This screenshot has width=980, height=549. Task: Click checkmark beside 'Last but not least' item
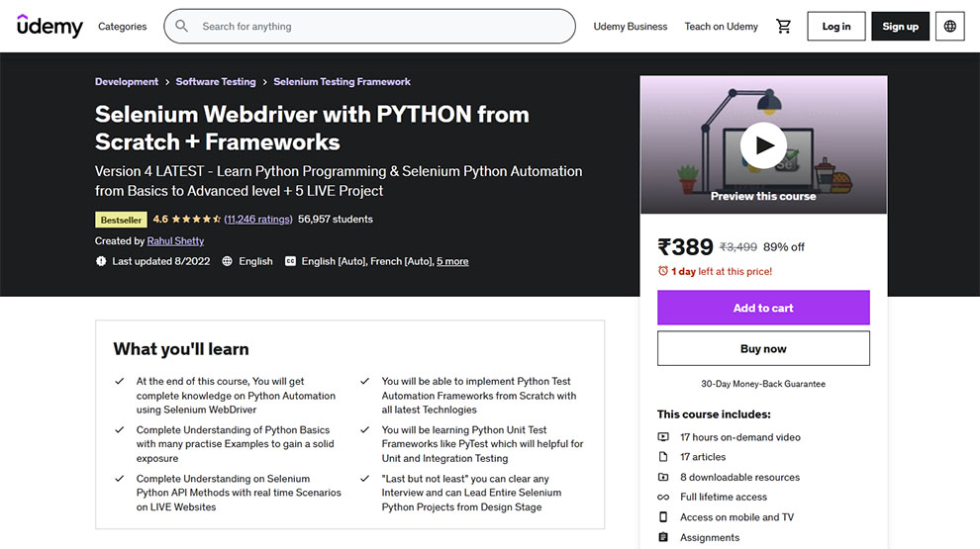[x=365, y=479]
